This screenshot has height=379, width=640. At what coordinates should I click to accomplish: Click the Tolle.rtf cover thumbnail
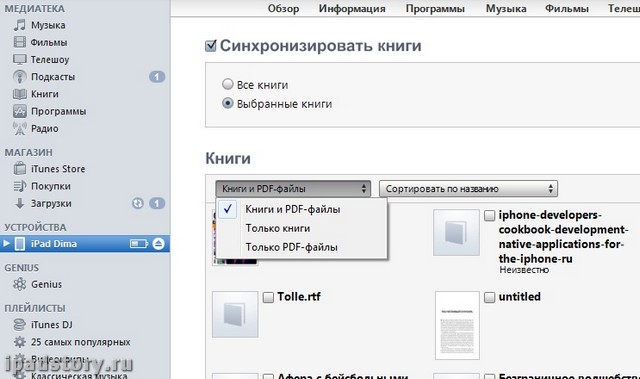click(235, 314)
